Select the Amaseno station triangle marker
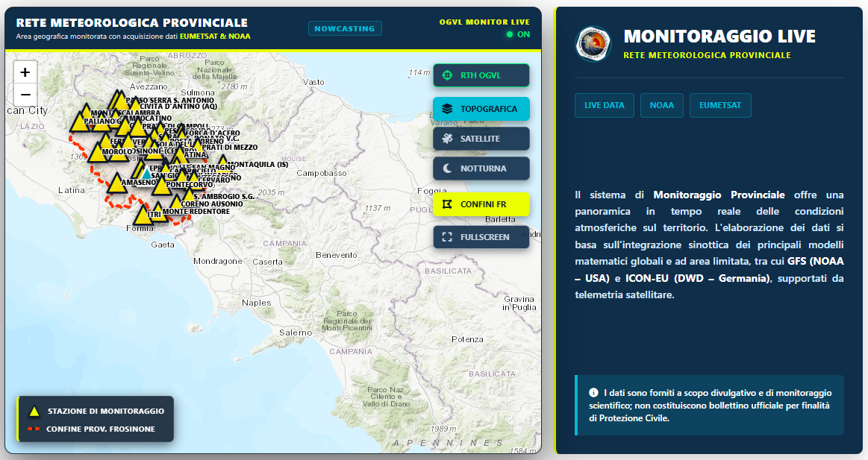Screen dimensions: 868x460 point(117,183)
